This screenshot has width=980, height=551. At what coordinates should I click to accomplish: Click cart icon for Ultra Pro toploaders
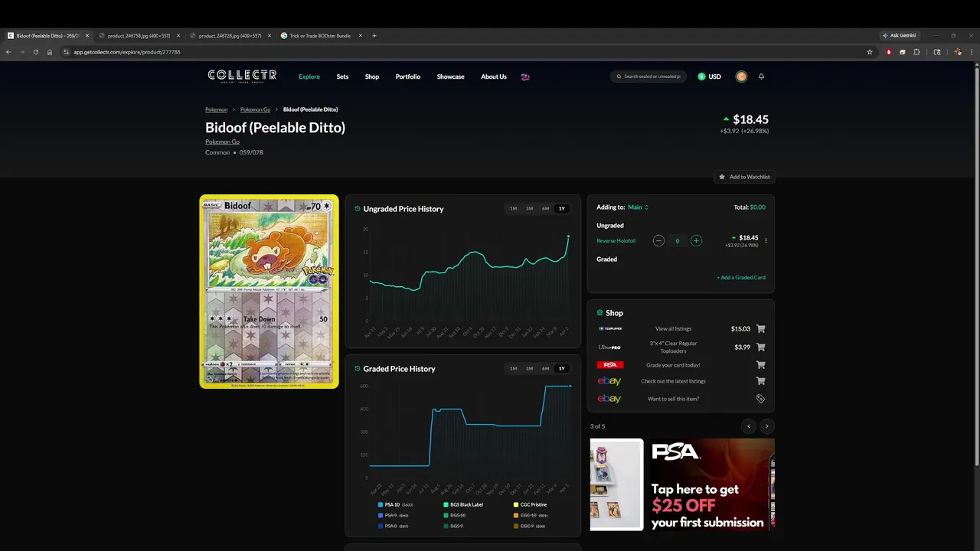coord(760,347)
